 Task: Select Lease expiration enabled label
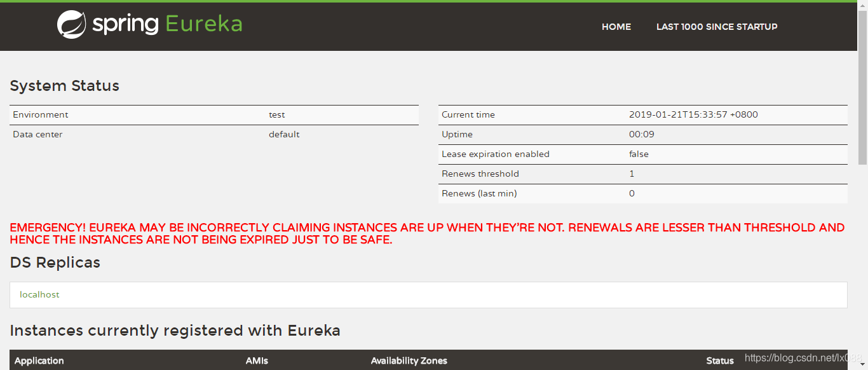coord(496,154)
